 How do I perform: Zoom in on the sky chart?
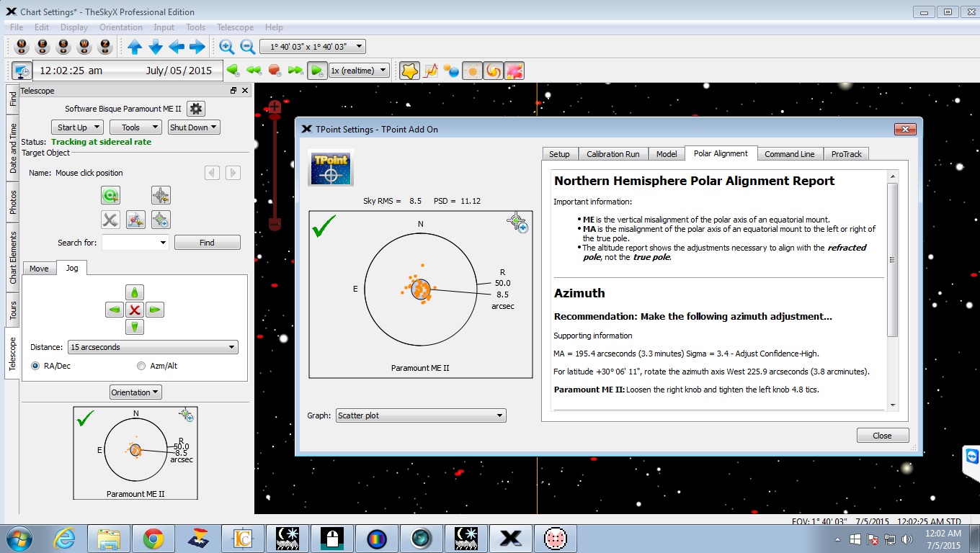227,47
